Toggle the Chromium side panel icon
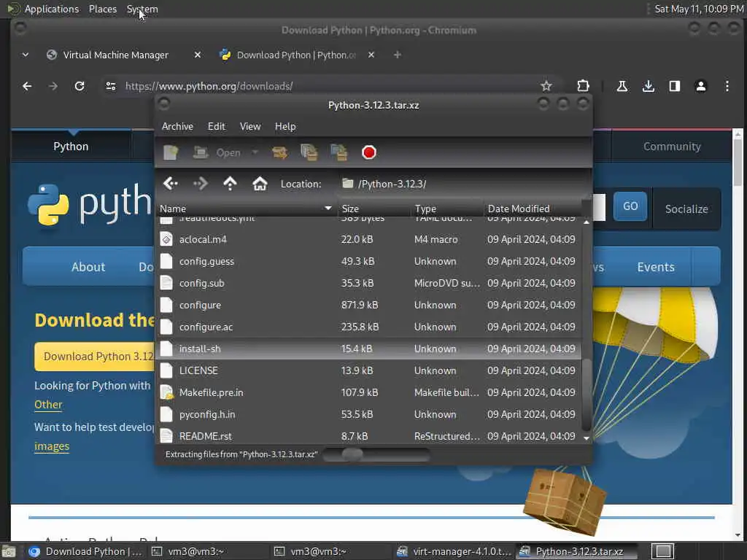Image resolution: width=747 pixels, height=560 pixels. tap(675, 86)
